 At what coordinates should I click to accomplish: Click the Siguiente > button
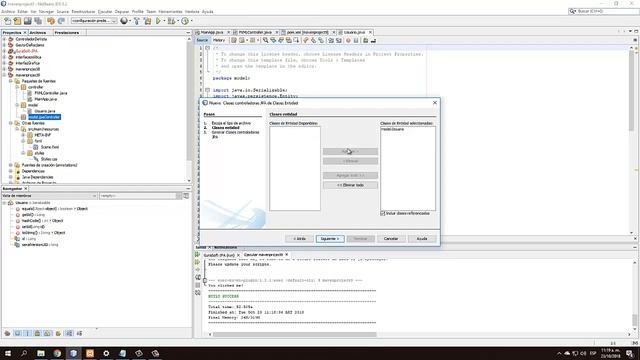tap(330, 239)
